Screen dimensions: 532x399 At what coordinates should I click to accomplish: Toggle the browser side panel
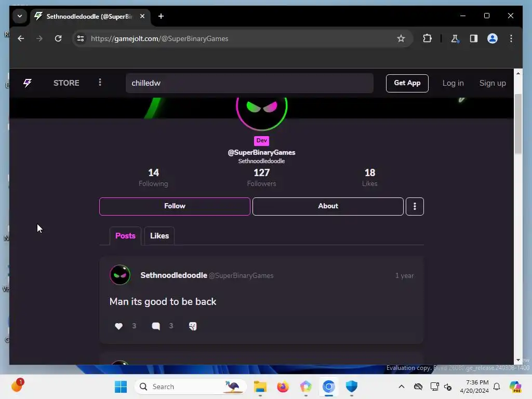click(474, 38)
